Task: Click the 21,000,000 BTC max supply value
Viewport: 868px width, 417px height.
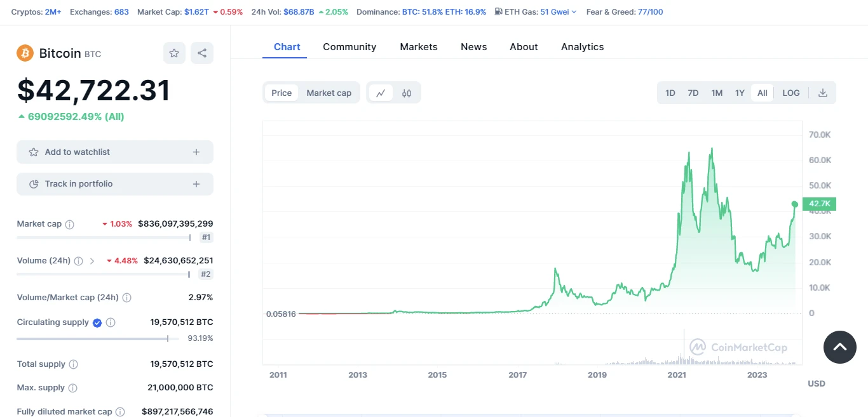Action: pyautogui.click(x=180, y=388)
